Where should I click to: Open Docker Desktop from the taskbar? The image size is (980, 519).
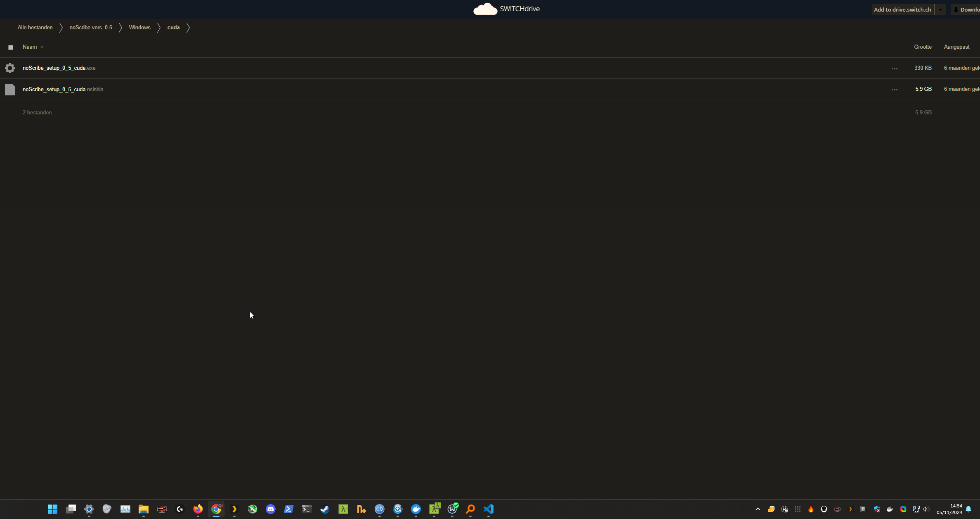(416, 509)
